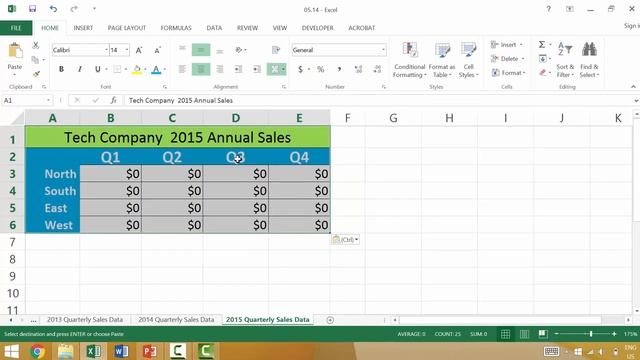Viewport: 640px width, 360px height.
Task: Open Conditional Formatting menu
Action: coord(409,60)
